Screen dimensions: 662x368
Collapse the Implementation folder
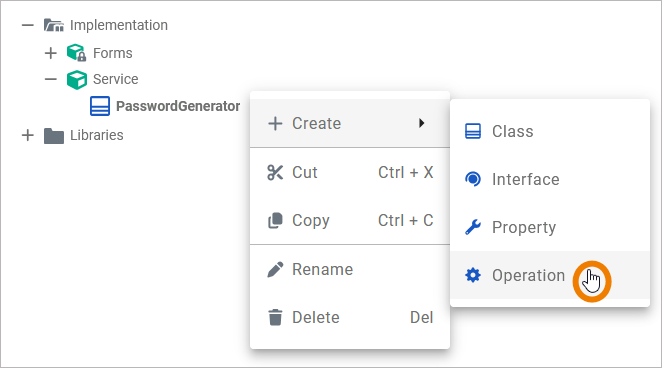pos(27,25)
